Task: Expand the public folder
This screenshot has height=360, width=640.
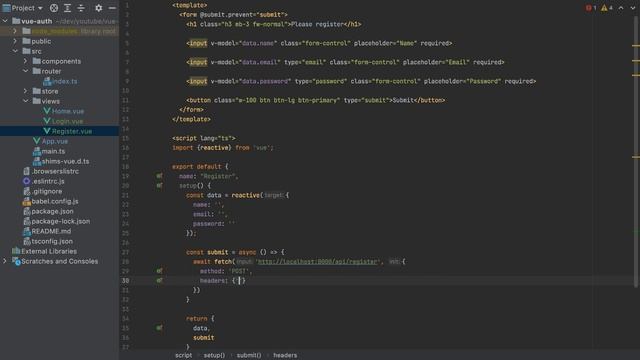Action: pos(15,41)
